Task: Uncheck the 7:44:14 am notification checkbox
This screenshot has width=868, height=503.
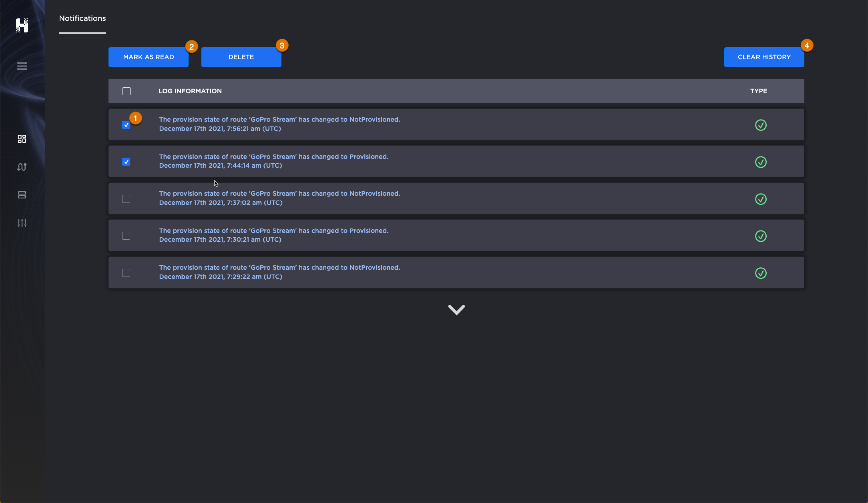Action: [126, 162]
